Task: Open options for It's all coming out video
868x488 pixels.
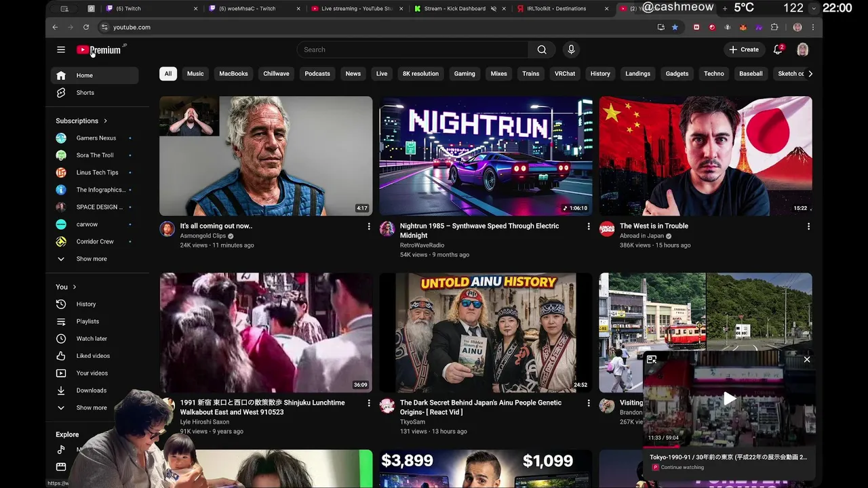Action: point(369,226)
